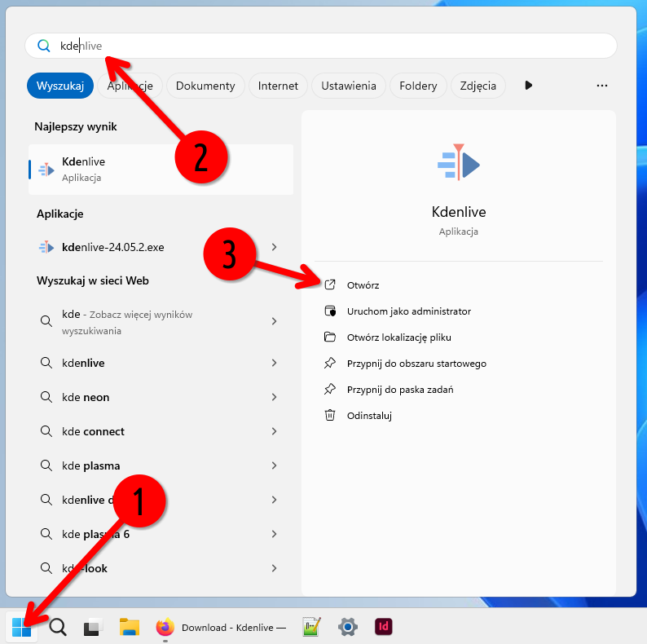647x644 pixels.
Task: Click the large Kdenlive logo in preview
Action: point(459,162)
